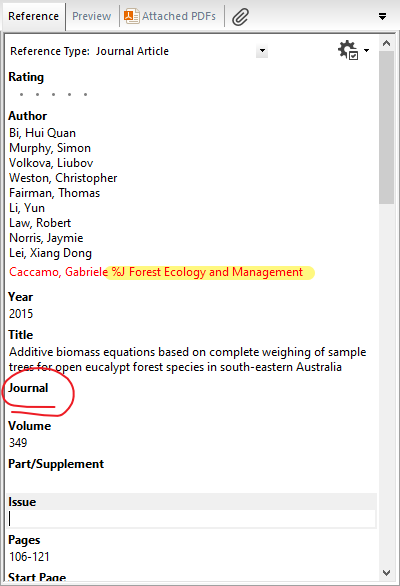
Task: Switch to the Reference tab
Action: [x=34, y=16]
